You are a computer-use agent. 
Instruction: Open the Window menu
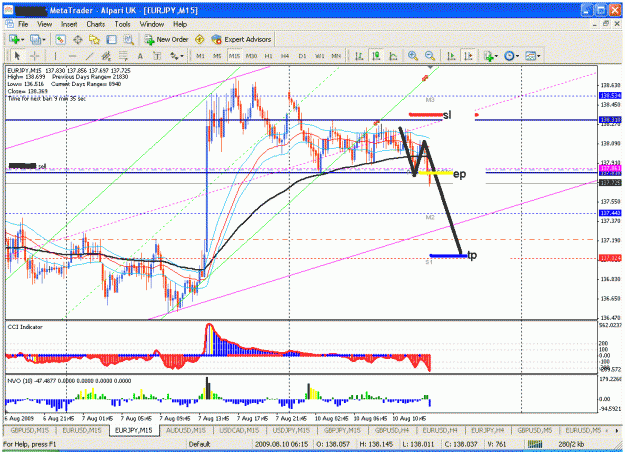[152, 24]
